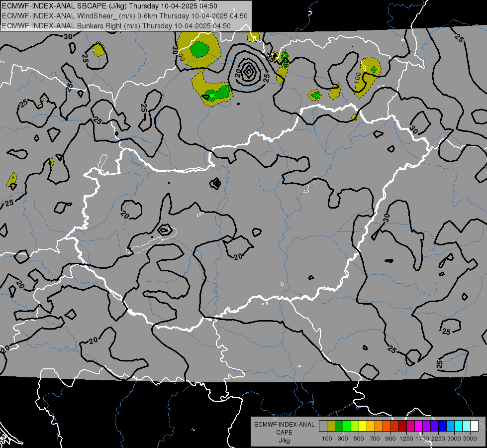
Task: Click the 700 legend tick value
Action: point(375,439)
